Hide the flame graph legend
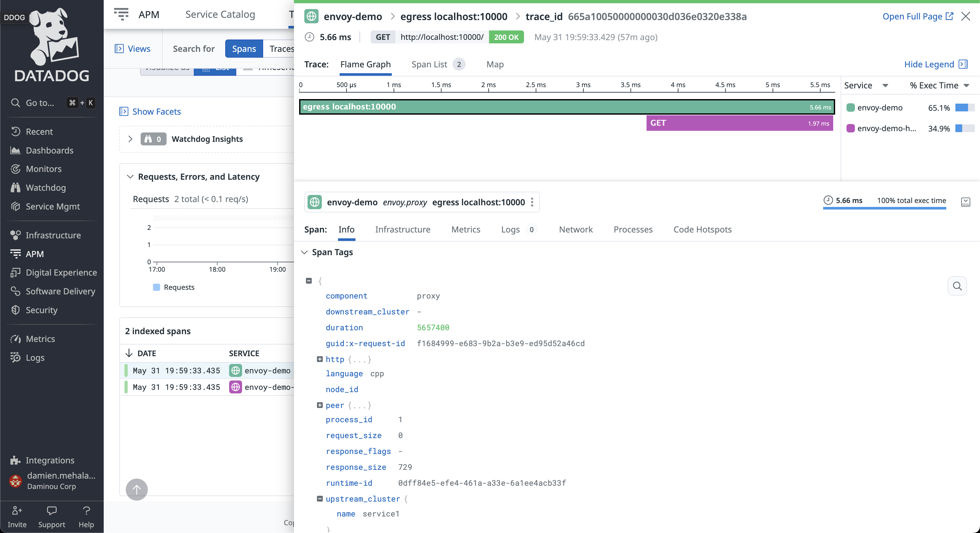980x533 pixels. [x=930, y=65]
